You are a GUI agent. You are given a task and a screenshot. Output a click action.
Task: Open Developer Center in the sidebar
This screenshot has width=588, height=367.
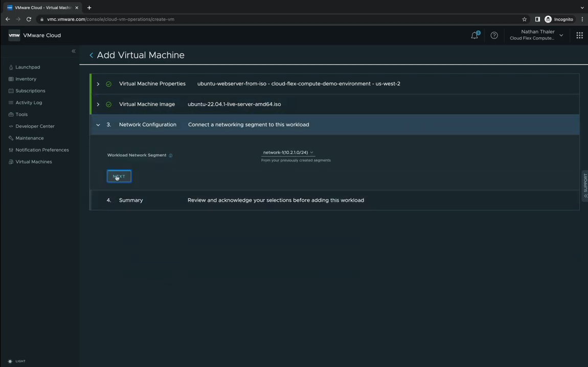(35, 126)
